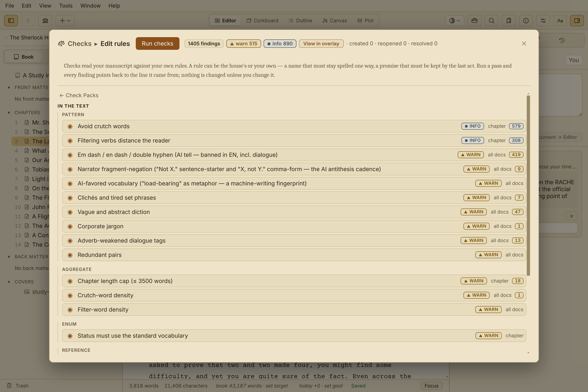Viewport: 588px width, 392px height.
Task: Click the Crutch-word density rule text
Action: tap(105, 295)
